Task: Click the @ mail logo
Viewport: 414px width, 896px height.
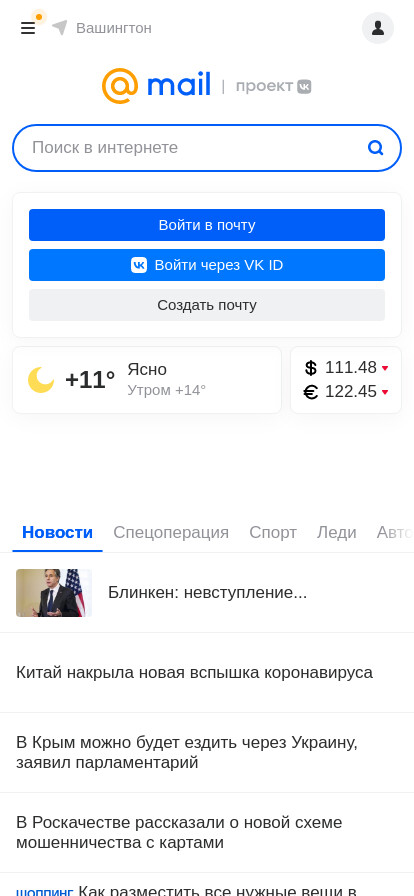Action: pos(156,86)
